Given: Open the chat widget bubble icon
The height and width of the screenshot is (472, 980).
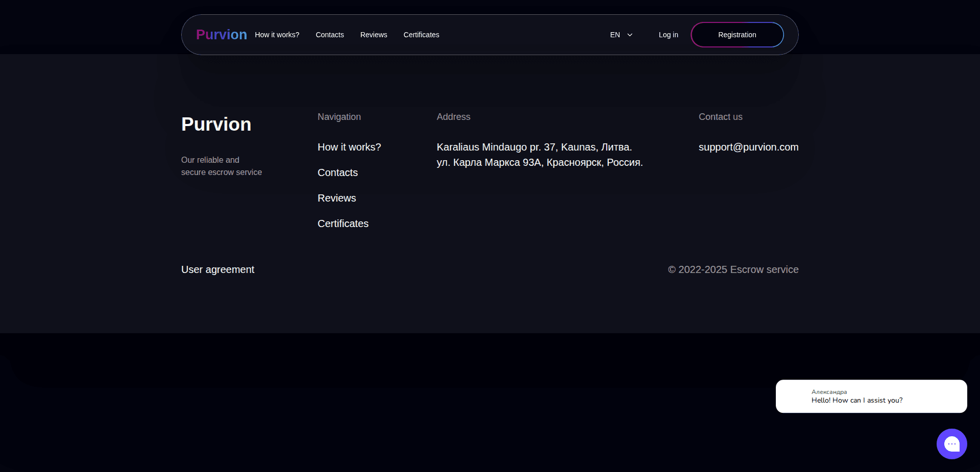Looking at the screenshot, I should (951, 443).
